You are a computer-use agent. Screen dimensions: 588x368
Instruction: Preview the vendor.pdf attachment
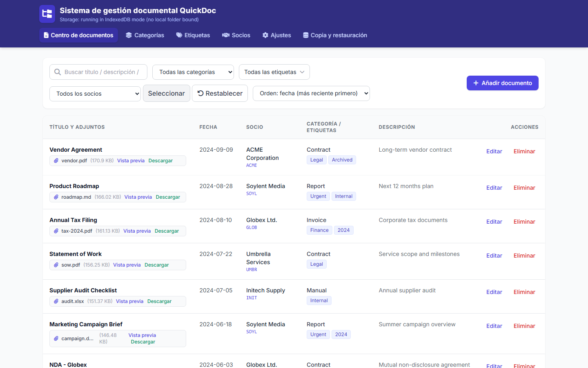point(131,161)
